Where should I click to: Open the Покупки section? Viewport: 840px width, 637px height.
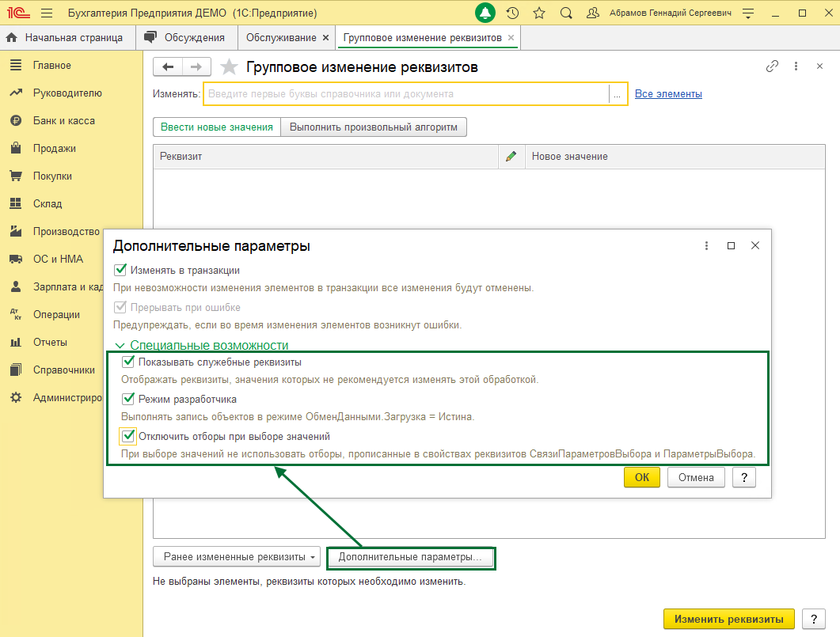[x=52, y=176]
